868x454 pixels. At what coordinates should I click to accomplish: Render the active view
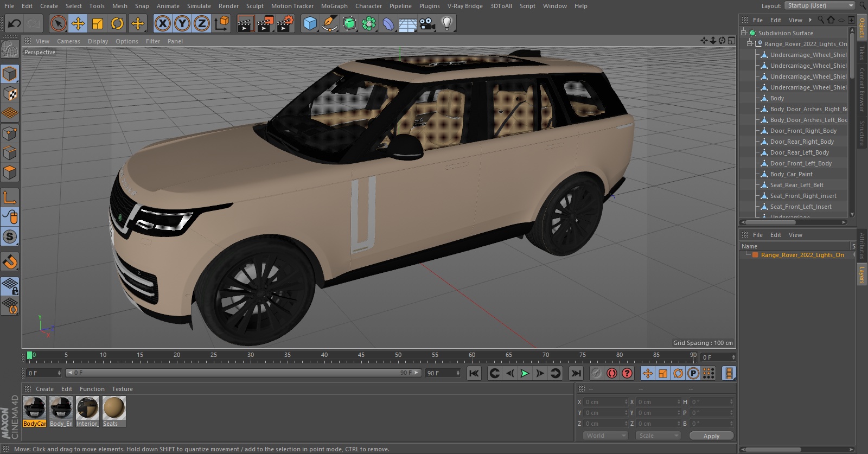pyautogui.click(x=245, y=23)
